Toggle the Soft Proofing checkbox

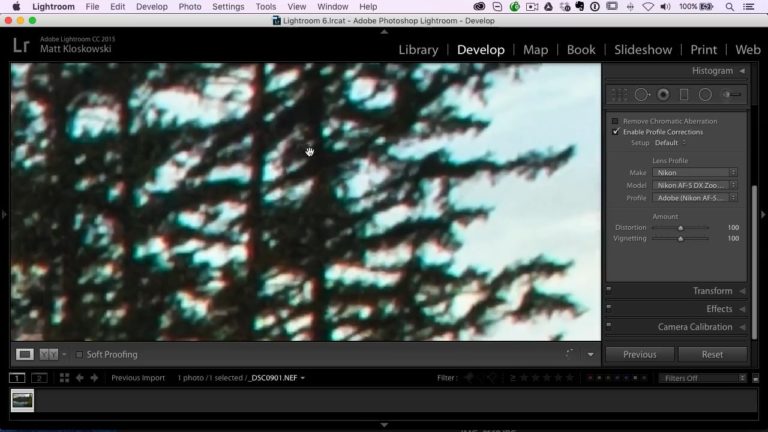point(79,354)
